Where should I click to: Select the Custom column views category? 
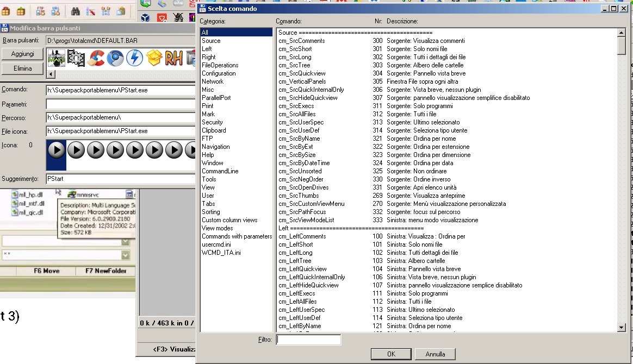(x=229, y=220)
